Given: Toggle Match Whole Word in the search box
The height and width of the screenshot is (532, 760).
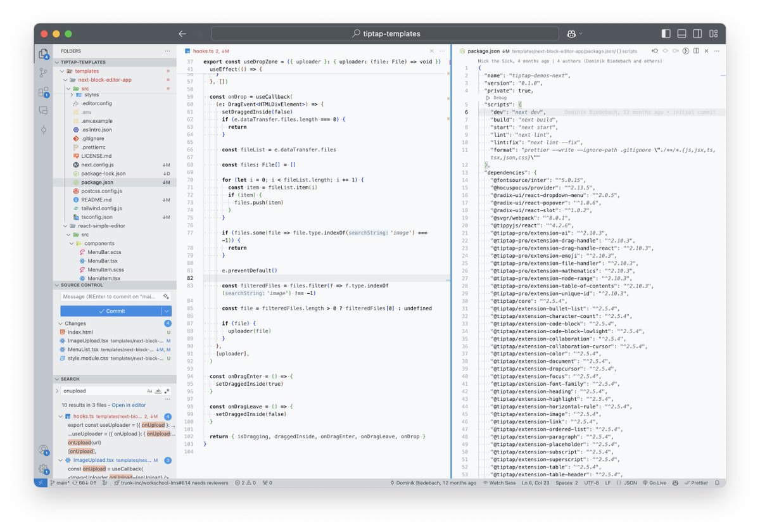Looking at the screenshot, I should [158, 391].
